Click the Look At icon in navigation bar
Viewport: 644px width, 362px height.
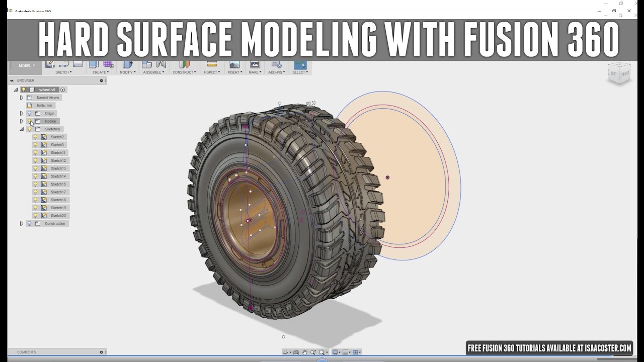[x=296, y=352]
